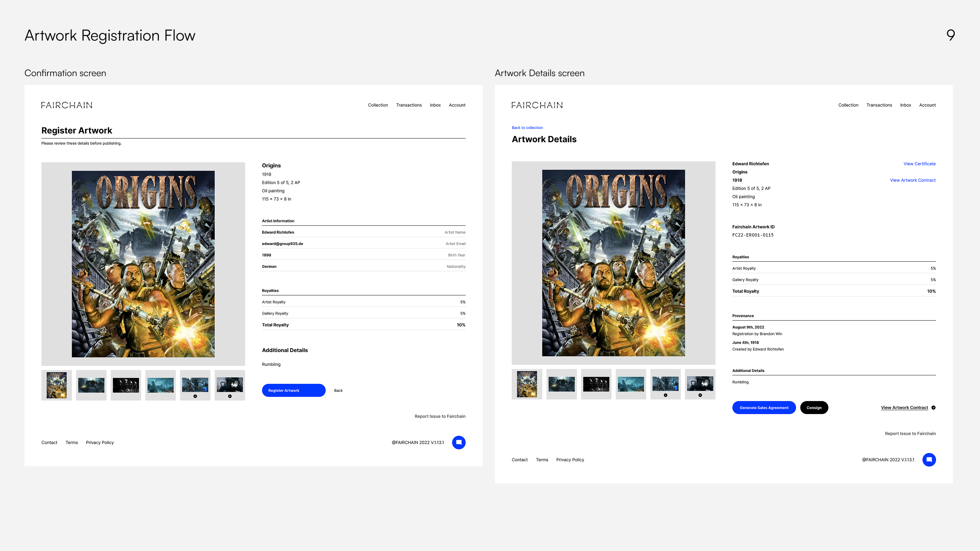Screen dimensions: 980x551
Task: Open the View Certificate link
Action: (x=919, y=164)
